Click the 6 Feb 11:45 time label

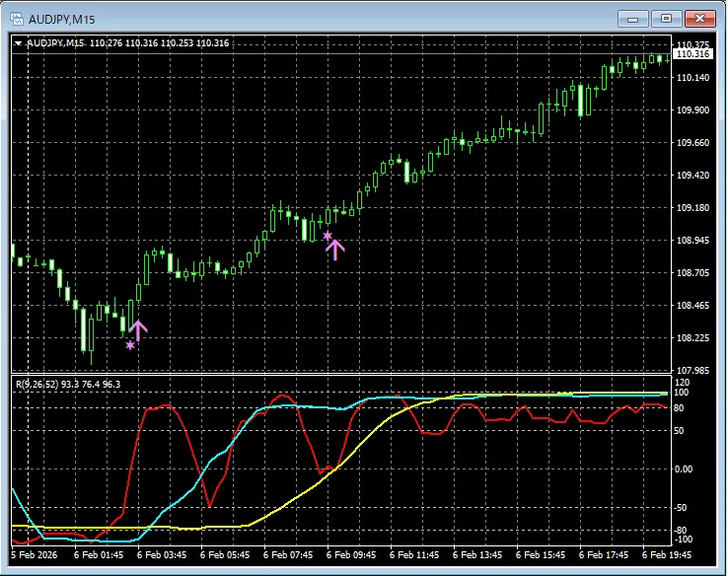[x=416, y=555]
